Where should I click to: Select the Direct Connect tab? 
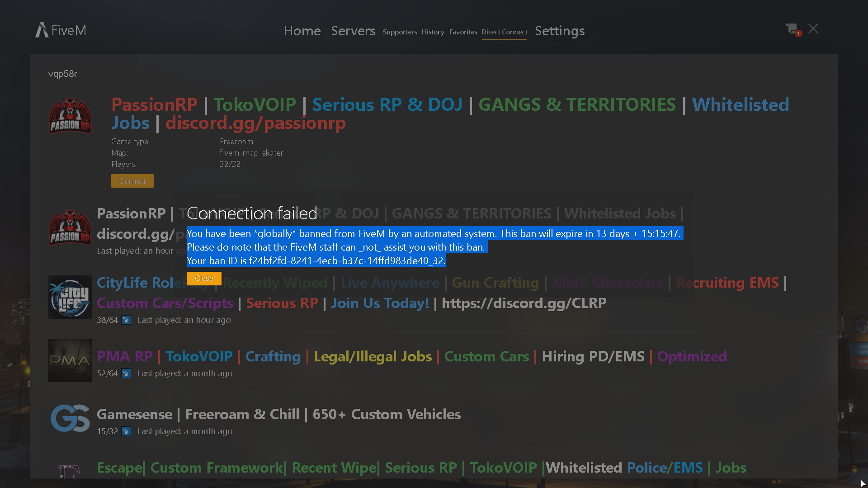click(x=504, y=32)
